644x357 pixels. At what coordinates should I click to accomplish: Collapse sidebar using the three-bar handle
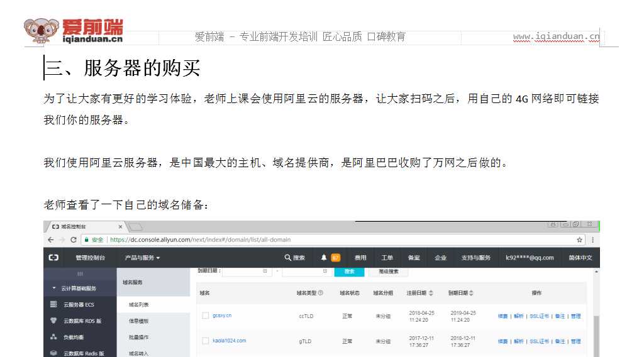point(80,273)
